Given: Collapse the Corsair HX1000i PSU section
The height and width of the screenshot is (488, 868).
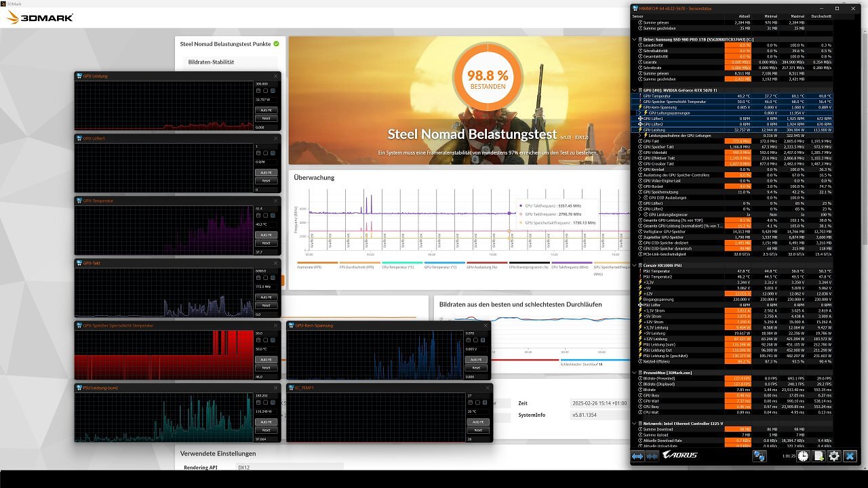Looking at the screenshot, I should tap(635, 265).
